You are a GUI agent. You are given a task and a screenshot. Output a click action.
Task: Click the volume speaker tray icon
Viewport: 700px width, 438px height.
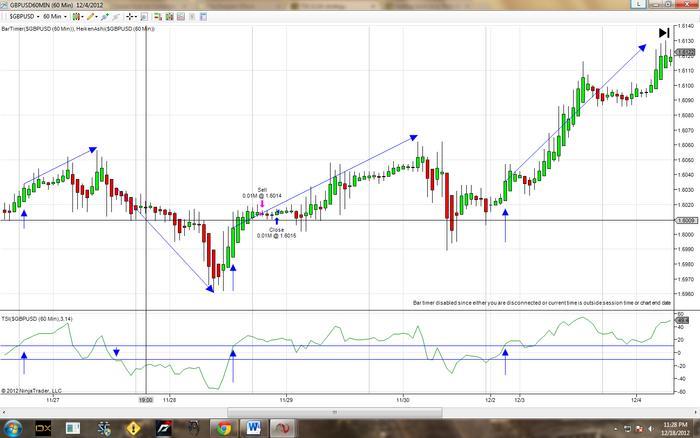coord(650,429)
